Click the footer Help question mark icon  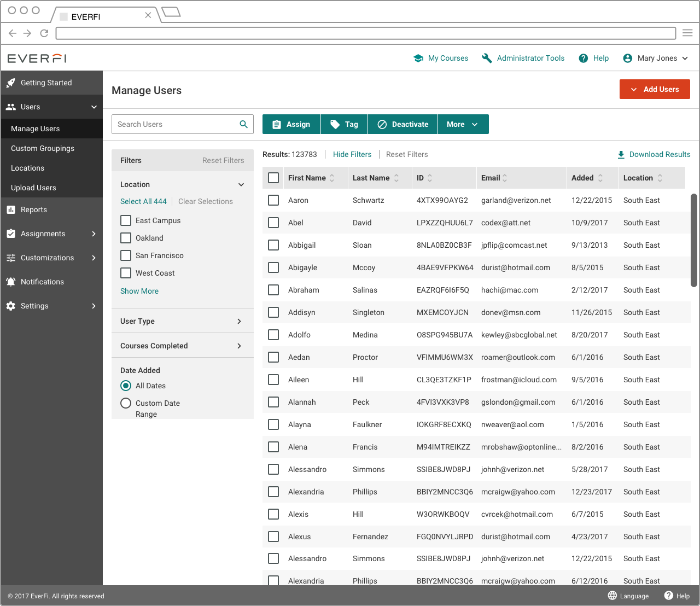[x=669, y=596]
